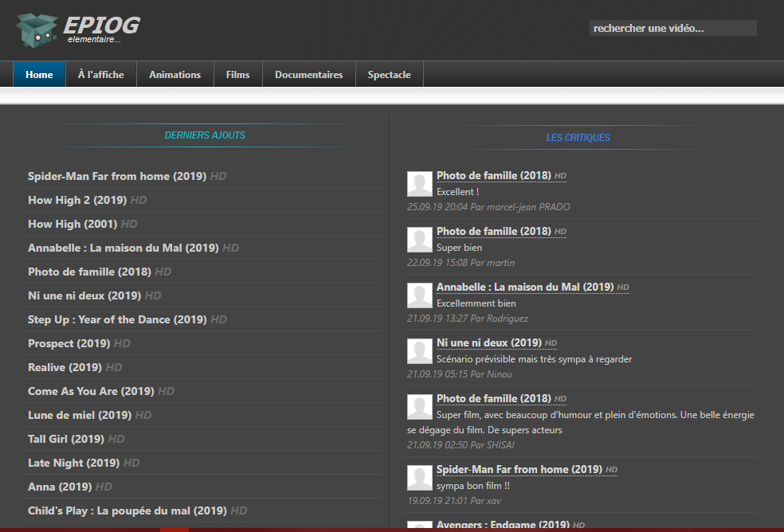Open How High 2 (2019) link
Viewport: 784px width, 532px height.
pyautogui.click(x=77, y=200)
